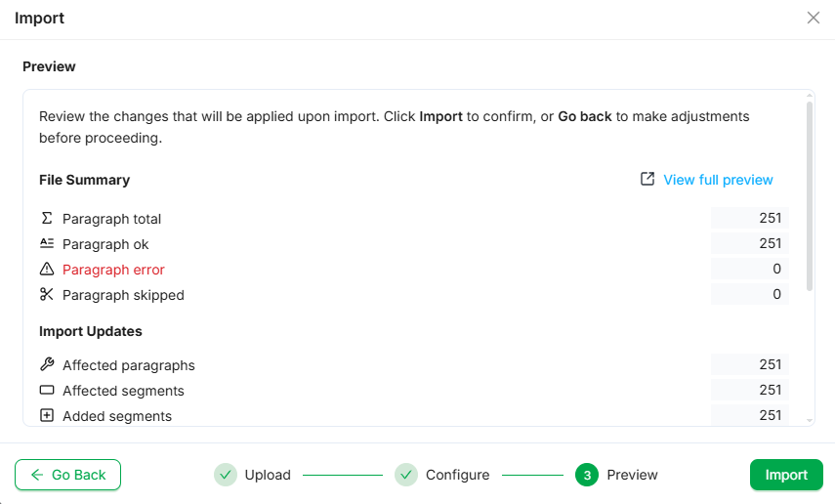The width and height of the screenshot is (835, 504).
Task: Click the plus-square icon beside Added segments
Action: 47,416
